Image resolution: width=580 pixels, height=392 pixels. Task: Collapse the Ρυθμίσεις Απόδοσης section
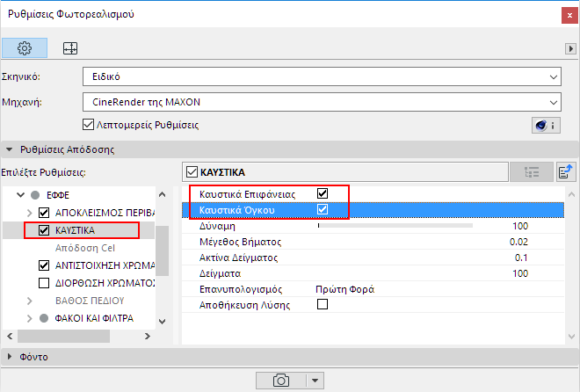[10, 149]
